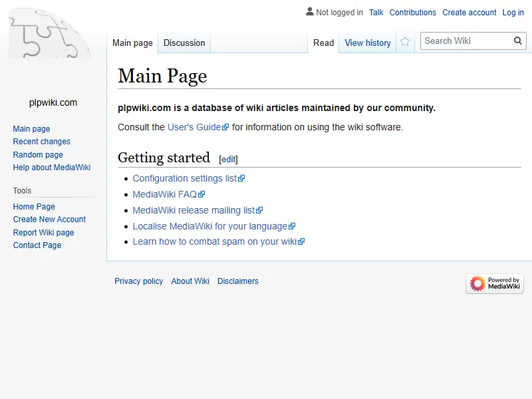Viewport: 532px width, 399px height.
Task: Open the User's Guide link
Action: pos(198,127)
